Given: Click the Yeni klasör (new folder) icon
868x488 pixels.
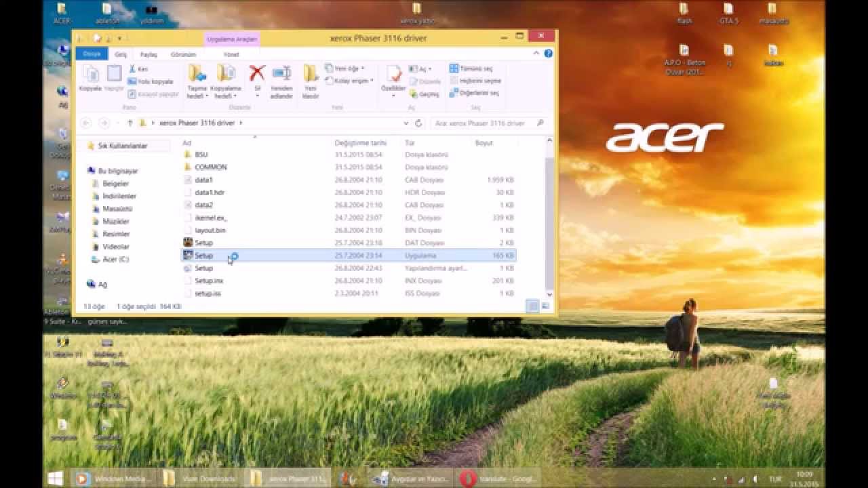Looking at the screenshot, I should coord(311,73).
